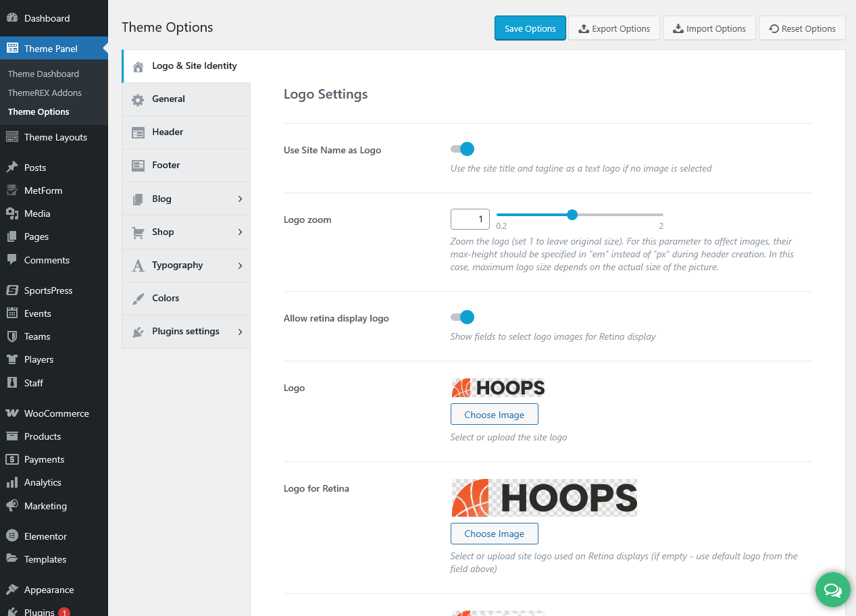The width and height of the screenshot is (856, 616).
Task: Click the Logo zoom value field
Action: tap(470, 219)
